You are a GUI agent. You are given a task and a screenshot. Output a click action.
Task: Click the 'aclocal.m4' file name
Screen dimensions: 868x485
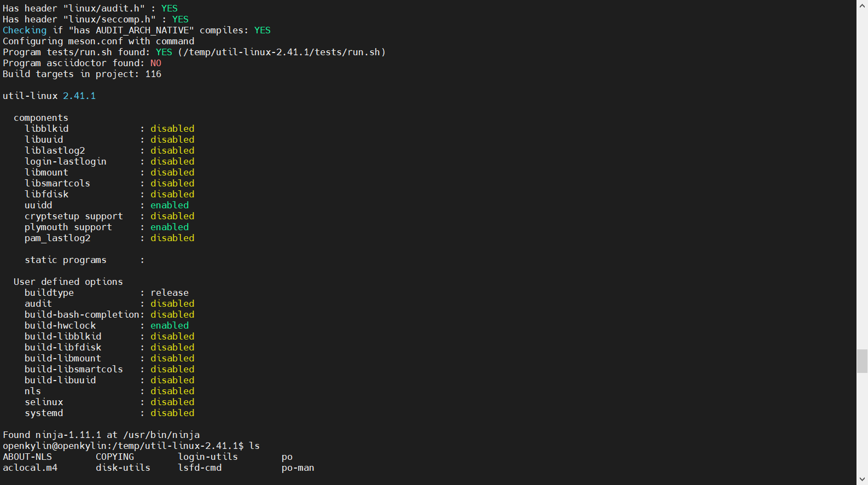(x=30, y=468)
